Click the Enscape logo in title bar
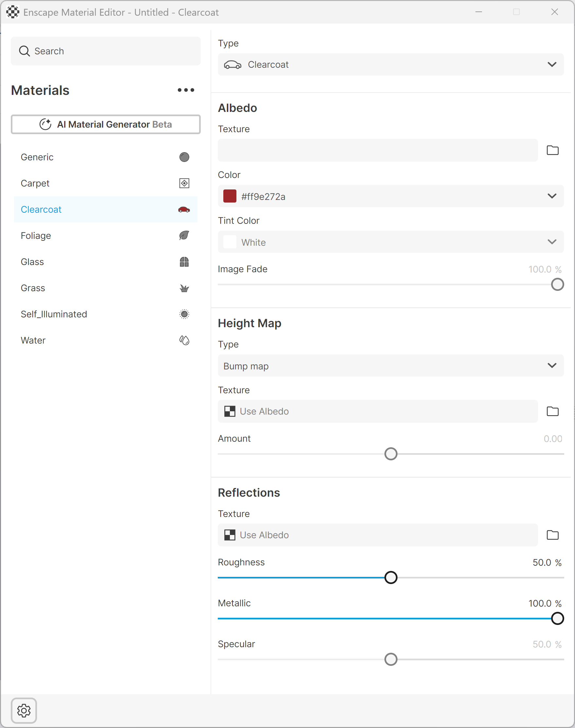 pyautogui.click(x=12, y=12)
